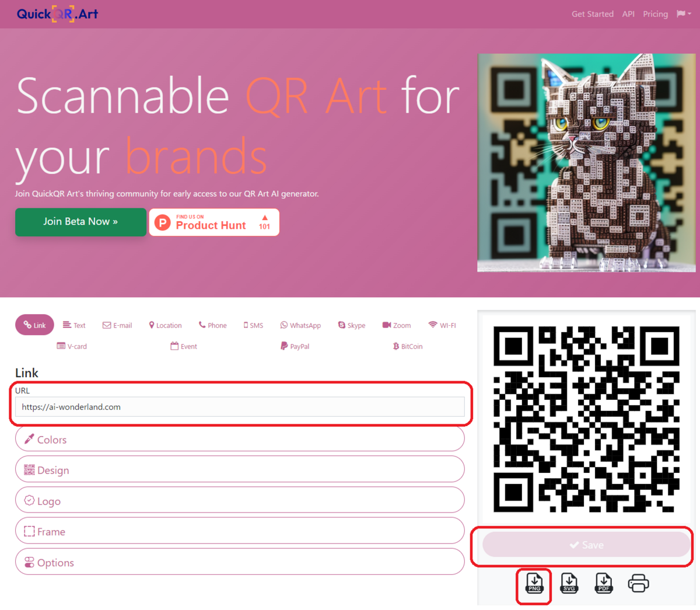Click the URL input field
700x610 pixels.
coord(240,407)
